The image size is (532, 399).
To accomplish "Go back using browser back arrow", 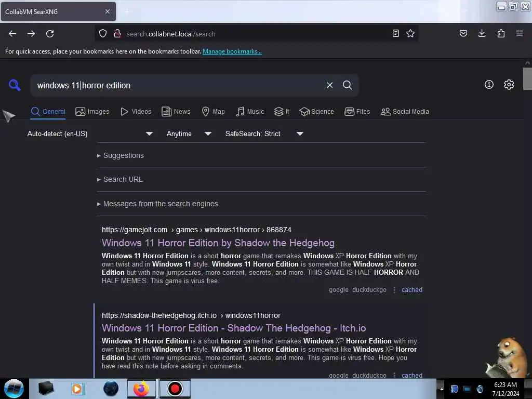I will (12, 34).
